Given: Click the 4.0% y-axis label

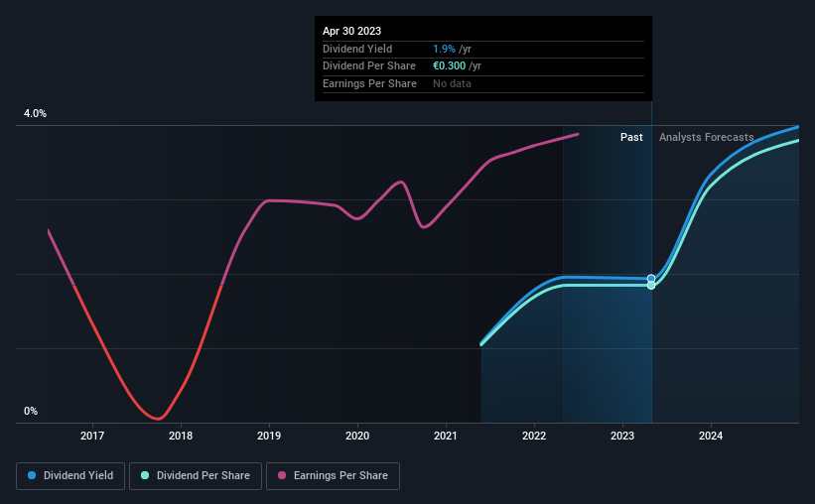Looking at the screenshot, I should pyautogui.click(x=35, y=113).
